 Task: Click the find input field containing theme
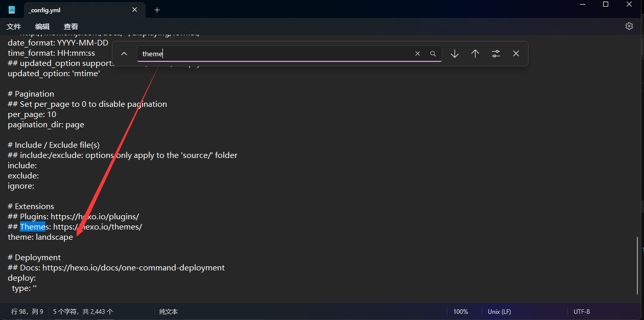(276, 54)
